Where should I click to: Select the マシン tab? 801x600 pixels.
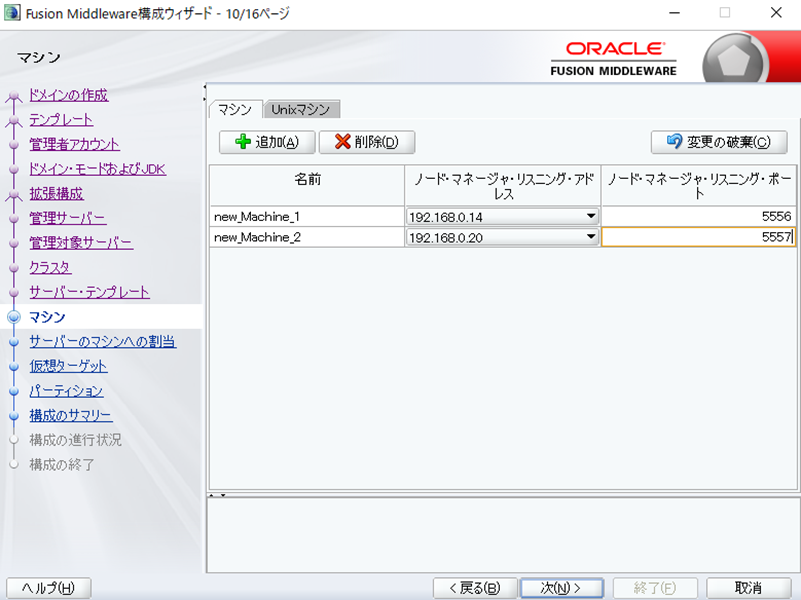click(235, 109)
